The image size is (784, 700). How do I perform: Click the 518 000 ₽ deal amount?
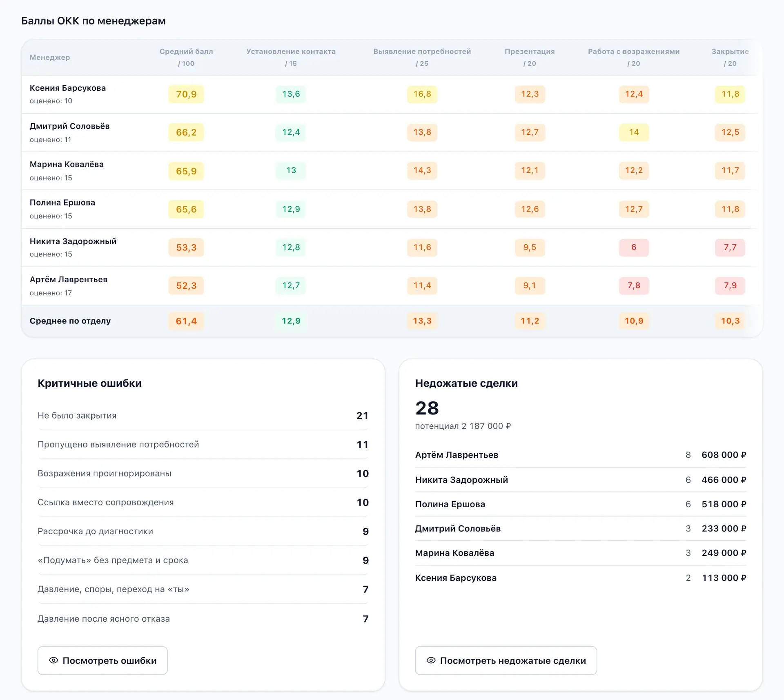pos(724,504)
